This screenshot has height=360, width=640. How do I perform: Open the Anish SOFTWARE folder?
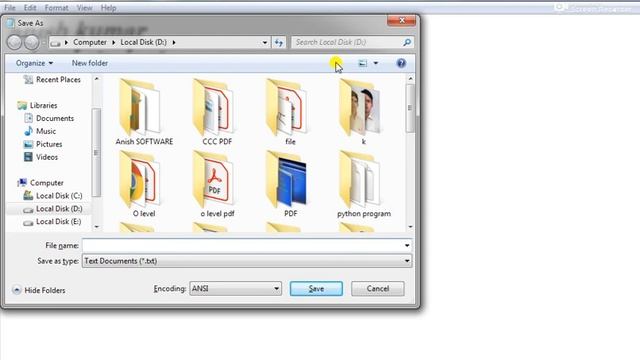pos(144,112)
